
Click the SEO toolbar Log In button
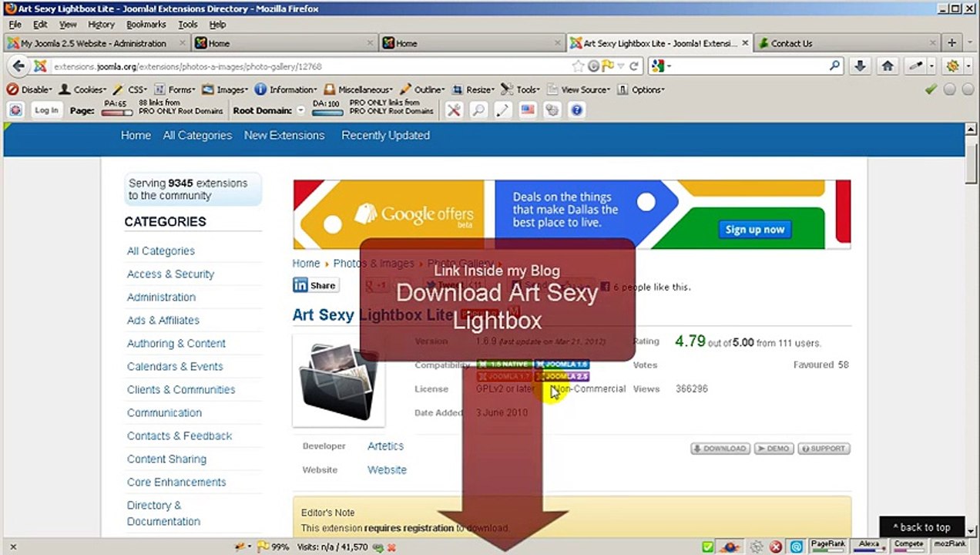(46, 110)
